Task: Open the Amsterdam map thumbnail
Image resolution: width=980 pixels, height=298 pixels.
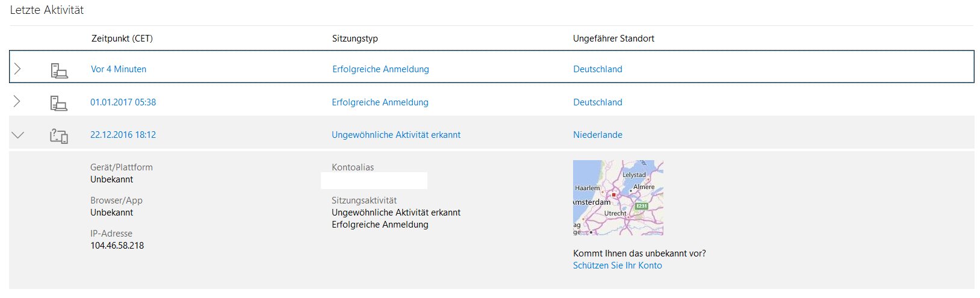Action: [618, 197]
